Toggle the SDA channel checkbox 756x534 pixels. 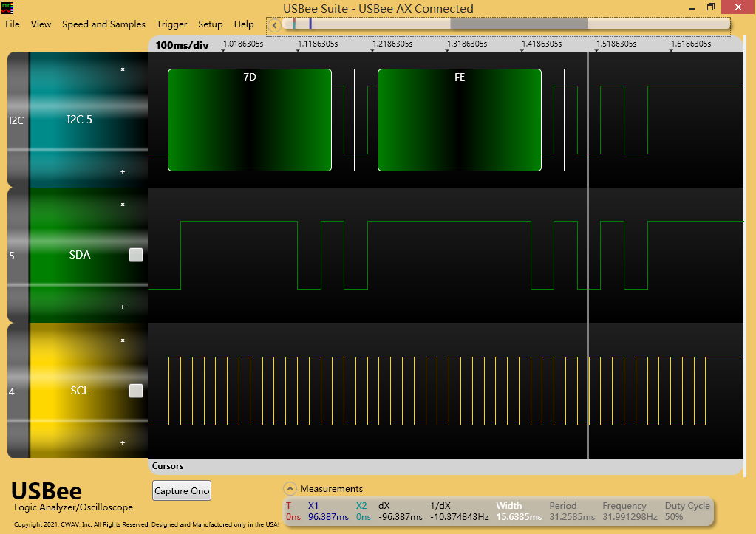click(x=136, y=255)
